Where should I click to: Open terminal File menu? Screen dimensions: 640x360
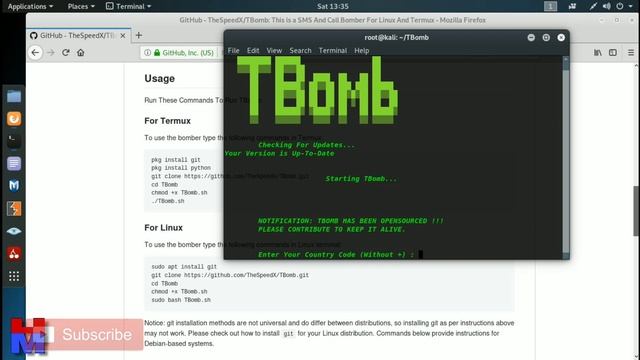point(233,51)
